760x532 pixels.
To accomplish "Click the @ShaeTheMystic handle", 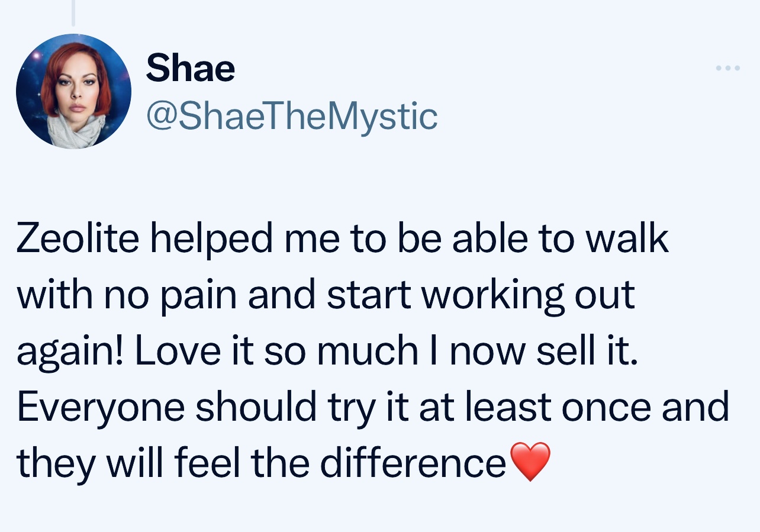I will click(291, 115).
